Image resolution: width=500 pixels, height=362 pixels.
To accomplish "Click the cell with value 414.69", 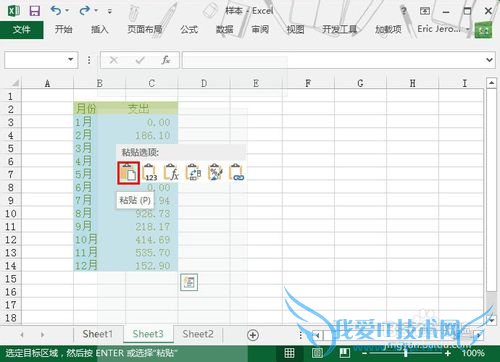I will (152, 240).
